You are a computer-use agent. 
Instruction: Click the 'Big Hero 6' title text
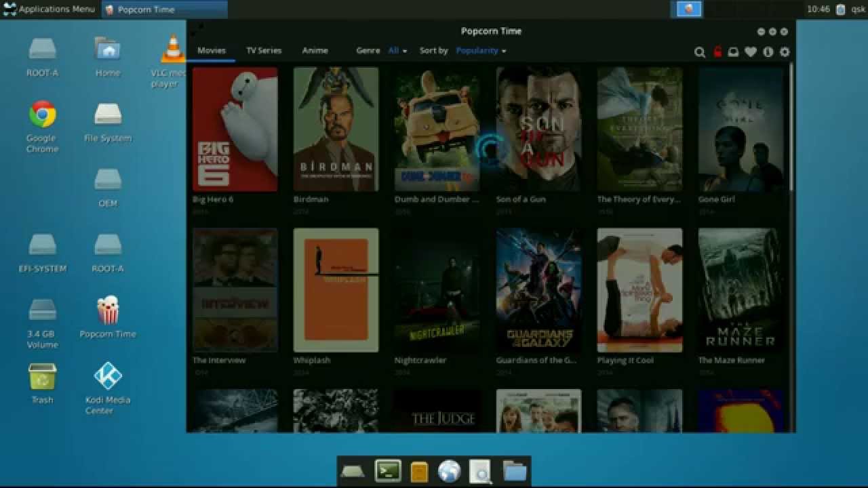213,200
